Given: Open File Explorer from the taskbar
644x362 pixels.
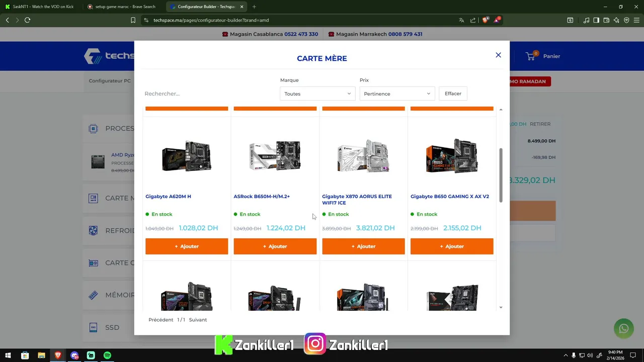Looking at the screenshot, I should [41, 355].
